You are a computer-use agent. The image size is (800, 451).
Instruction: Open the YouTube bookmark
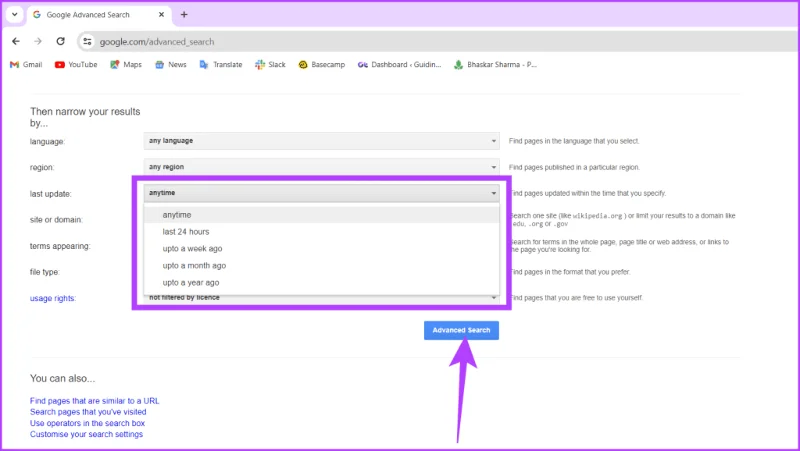tap(76, 65)
